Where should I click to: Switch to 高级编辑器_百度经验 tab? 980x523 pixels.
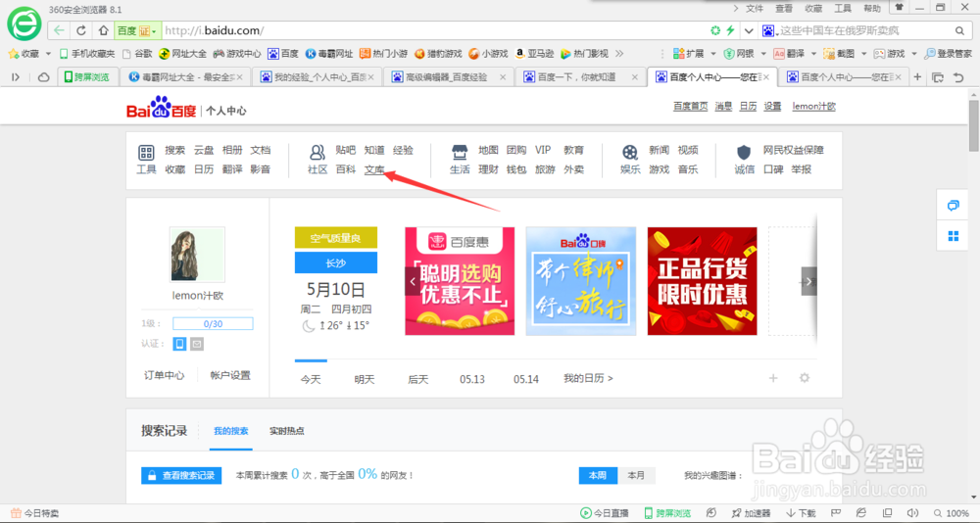click(448, 76)
